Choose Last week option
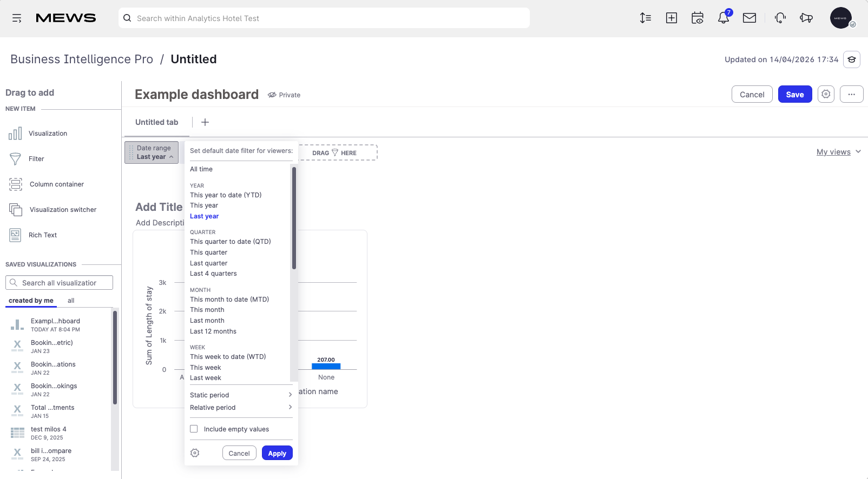 pos(206,378)
